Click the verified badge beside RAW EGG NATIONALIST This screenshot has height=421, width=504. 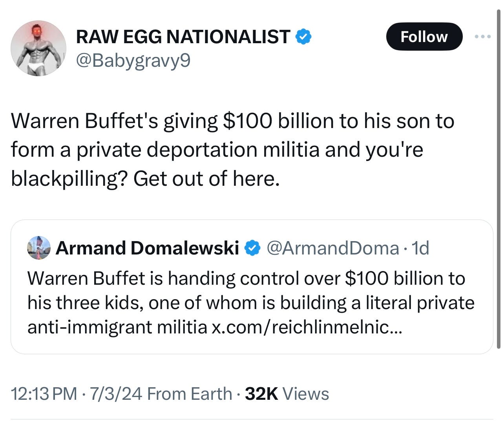(303, 37)
